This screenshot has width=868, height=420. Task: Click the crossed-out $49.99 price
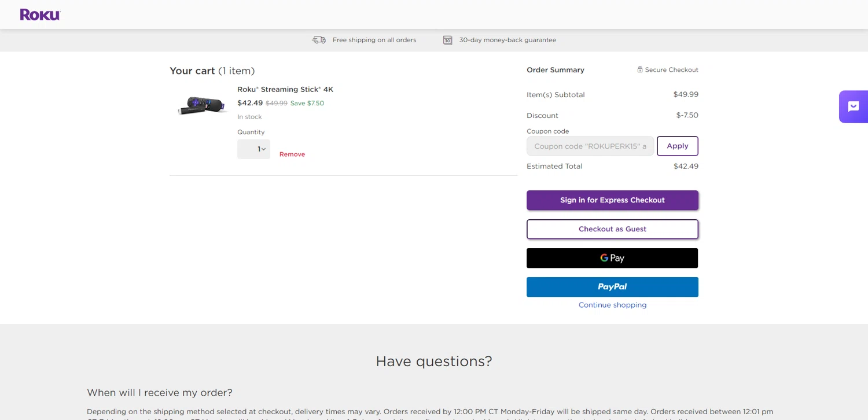coord(277,103)
